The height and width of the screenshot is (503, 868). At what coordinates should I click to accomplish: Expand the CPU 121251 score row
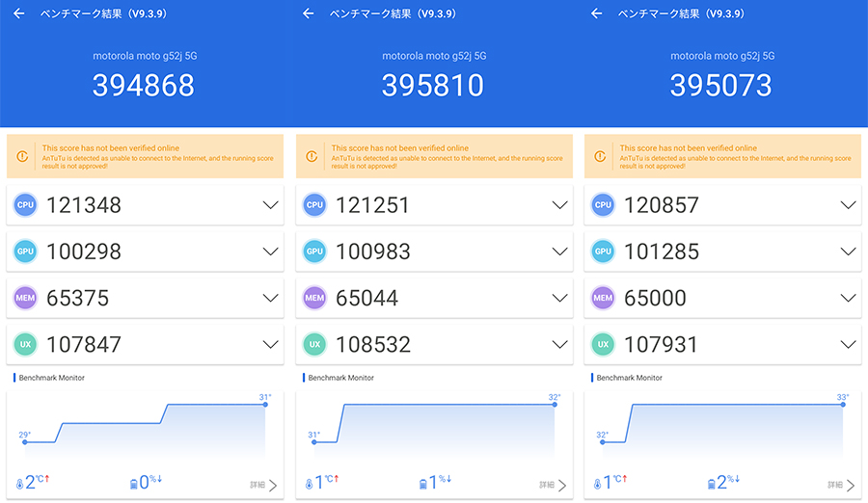pyautogui.click(x=559, y=205)
